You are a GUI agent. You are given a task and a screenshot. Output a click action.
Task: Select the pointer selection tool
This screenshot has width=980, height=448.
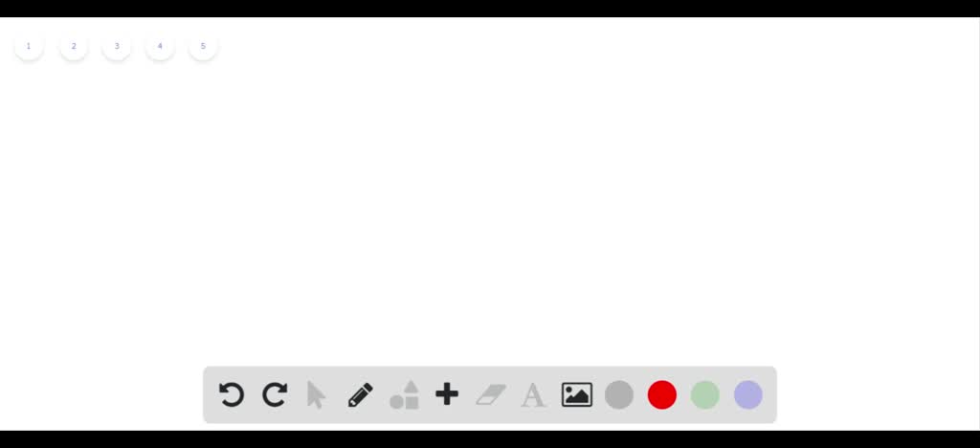coord(316,395)
